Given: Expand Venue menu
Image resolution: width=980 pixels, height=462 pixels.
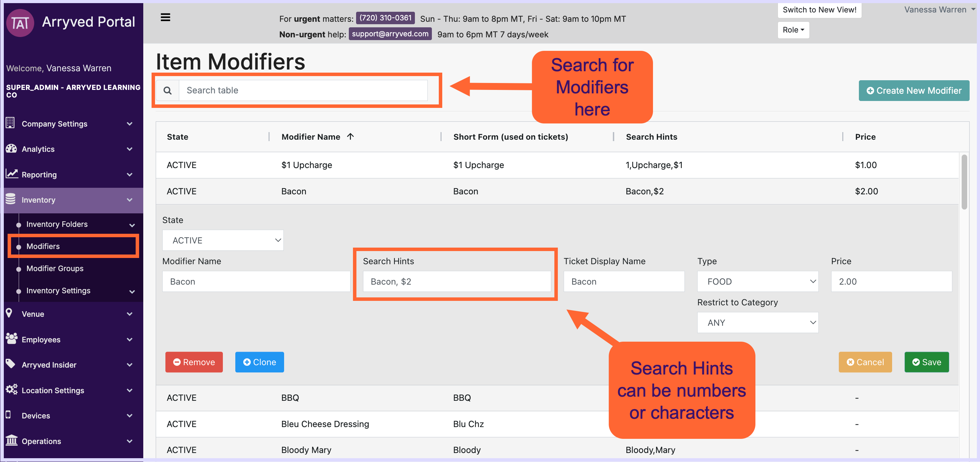Looking at the screenshot, I should 129,314.
